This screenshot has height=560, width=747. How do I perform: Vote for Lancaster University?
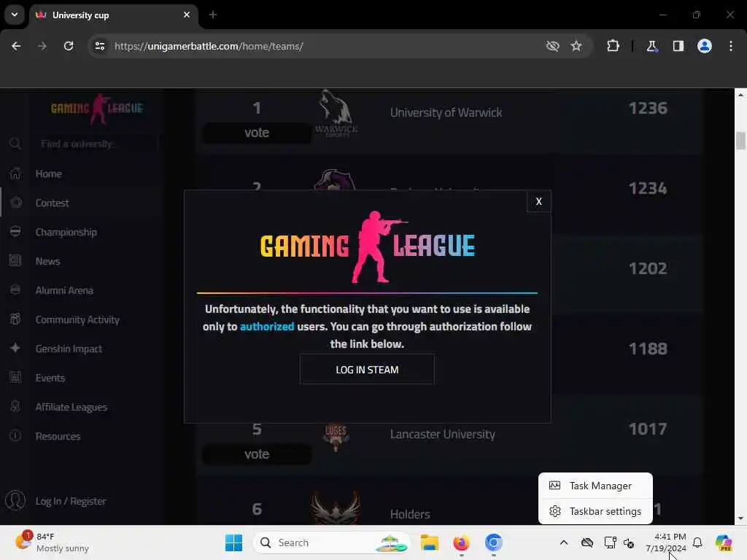tap(257, 454)
